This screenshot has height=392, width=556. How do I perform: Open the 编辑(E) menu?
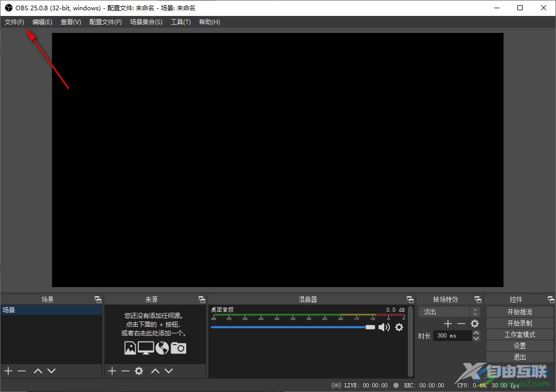tap(42, 22)
